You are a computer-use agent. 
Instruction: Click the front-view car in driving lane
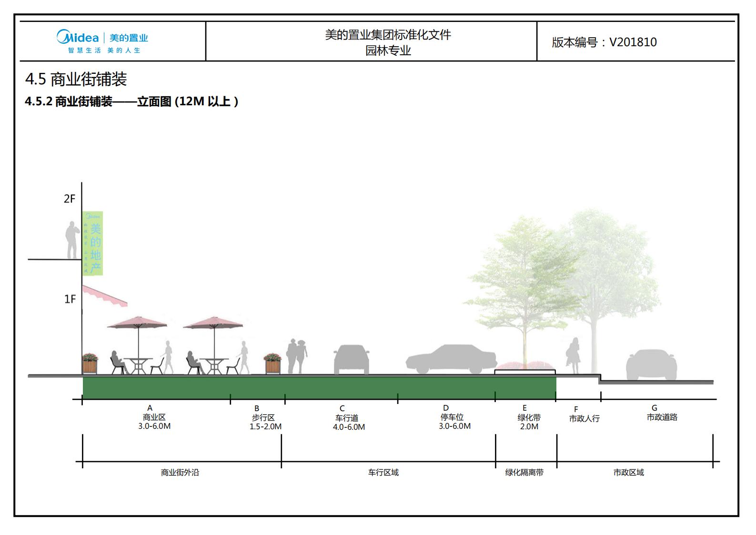click(352, 360)
